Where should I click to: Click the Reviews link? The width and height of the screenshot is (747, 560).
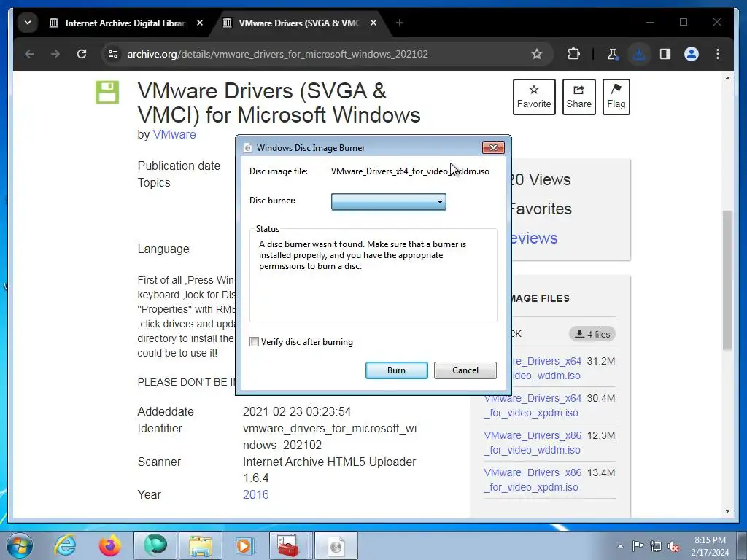533,238
